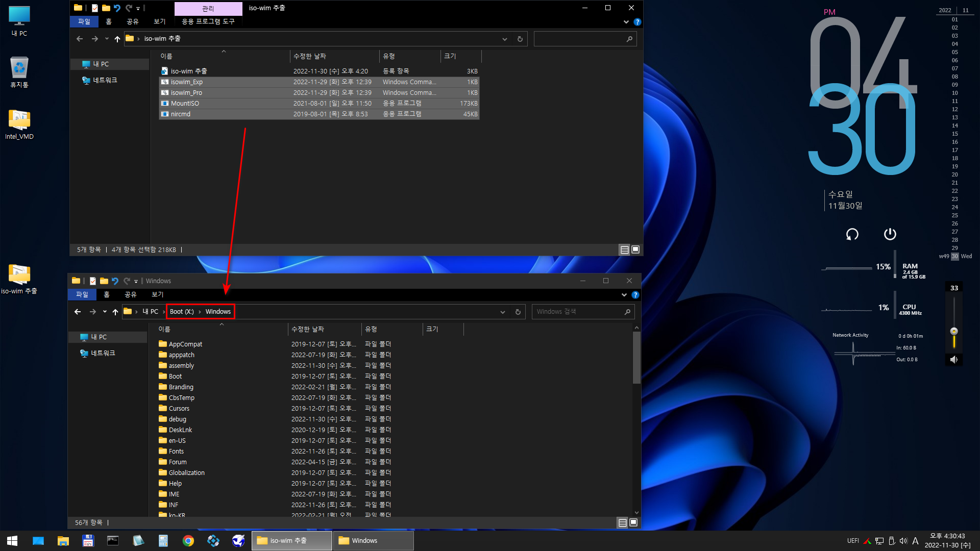Open File Explorer from taskbar
Screen dimensions: 980x551
[x=63, y=541]
